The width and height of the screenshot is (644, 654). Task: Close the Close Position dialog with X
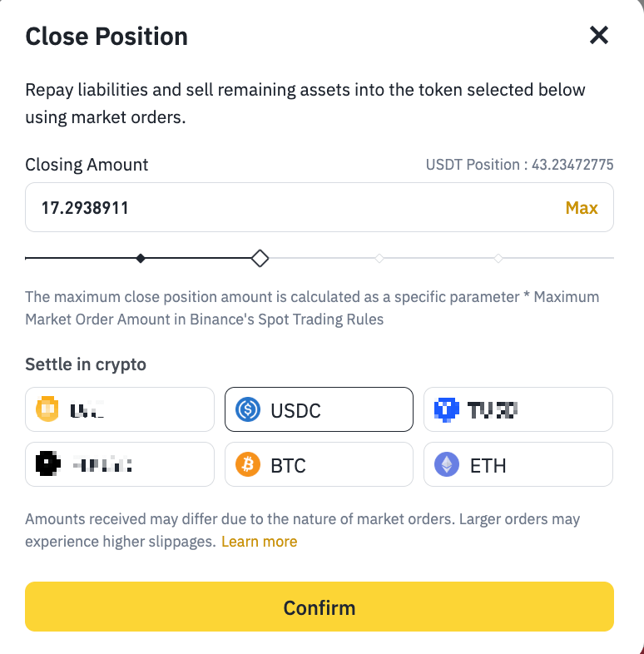599,35
